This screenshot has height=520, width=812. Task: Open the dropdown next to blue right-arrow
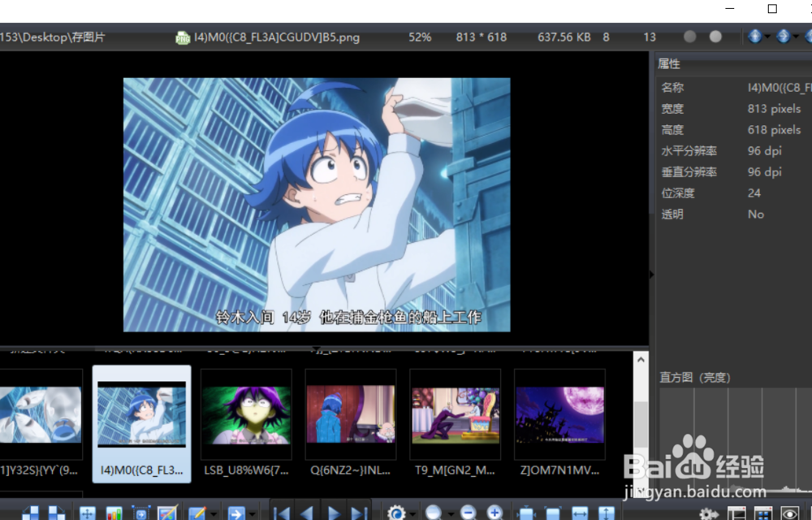click(x=253, y=514)
